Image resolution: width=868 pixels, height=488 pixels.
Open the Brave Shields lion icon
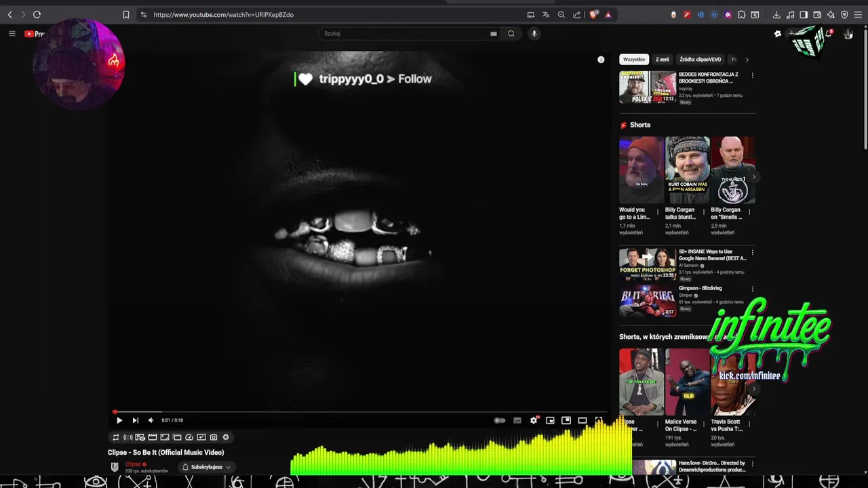click(594, 14)
